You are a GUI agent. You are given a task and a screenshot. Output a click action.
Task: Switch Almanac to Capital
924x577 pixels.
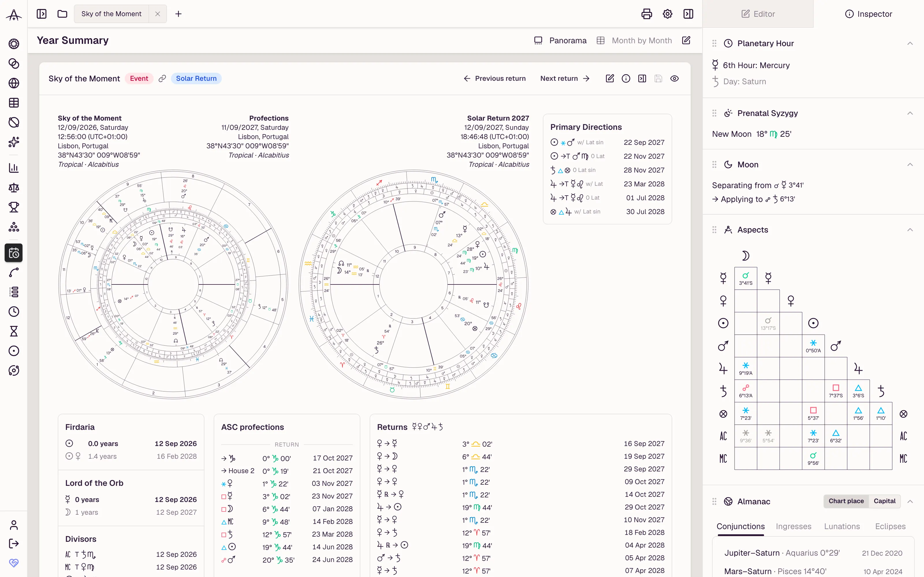pyautogui.click(x=884, y=501)
